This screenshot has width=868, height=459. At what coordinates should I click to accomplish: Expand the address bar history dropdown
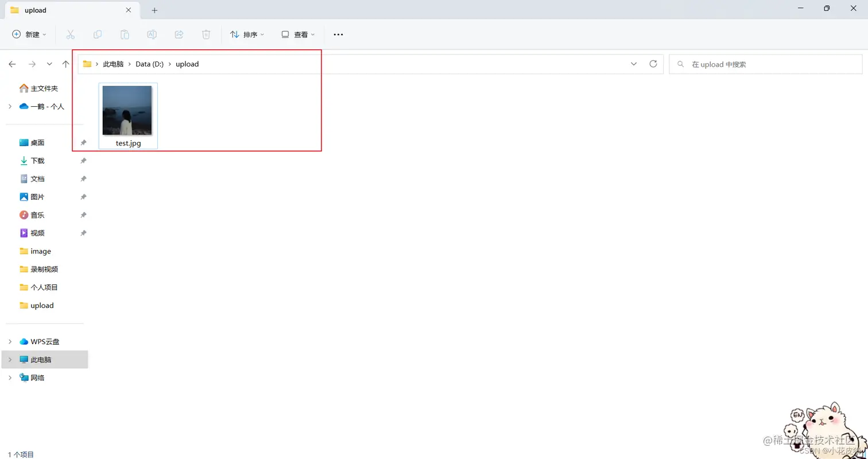tap(634, 64)
